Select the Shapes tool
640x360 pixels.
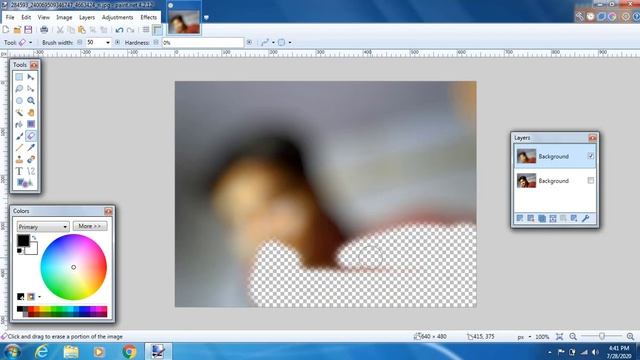[x=24, y=183]
